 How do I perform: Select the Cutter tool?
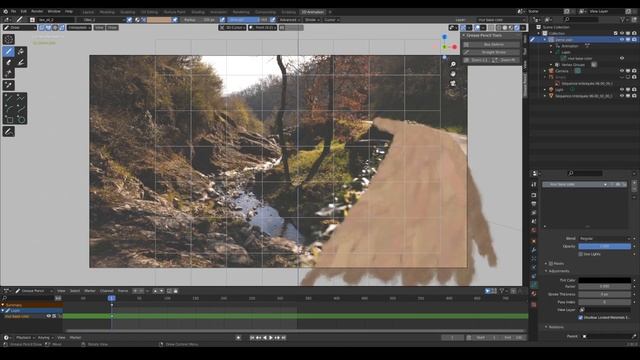point(9,73)
